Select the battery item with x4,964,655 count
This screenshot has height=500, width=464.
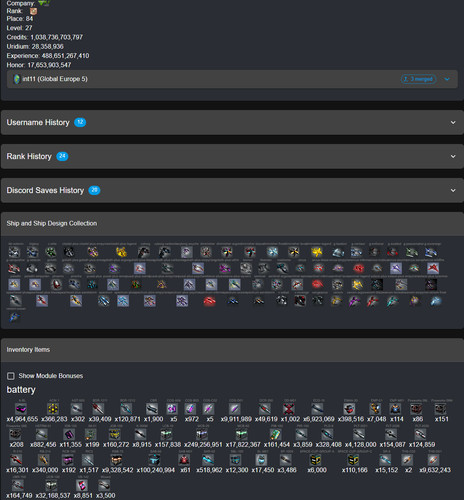(x=21, y=409)
